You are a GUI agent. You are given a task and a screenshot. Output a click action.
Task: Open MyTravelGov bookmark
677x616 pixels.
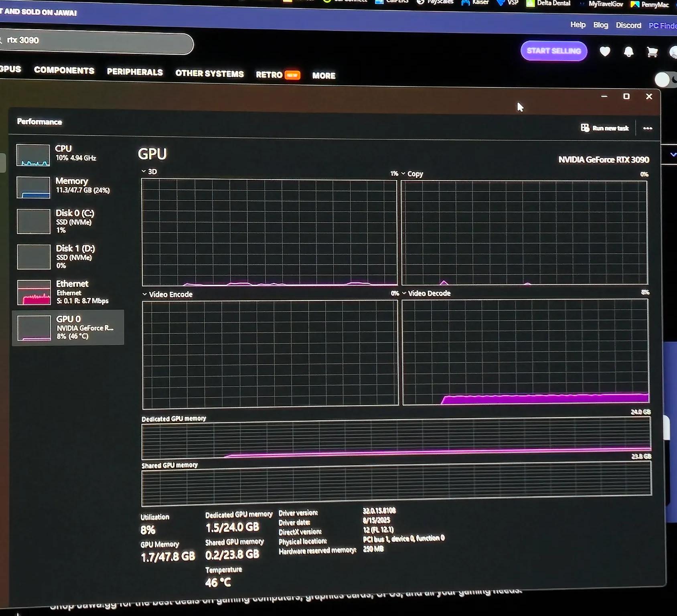602,4
